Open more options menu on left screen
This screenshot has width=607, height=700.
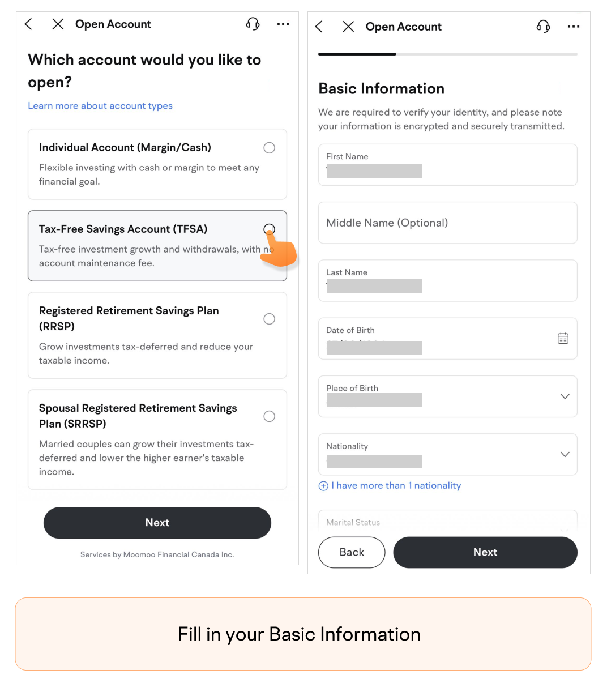(283, 24)
